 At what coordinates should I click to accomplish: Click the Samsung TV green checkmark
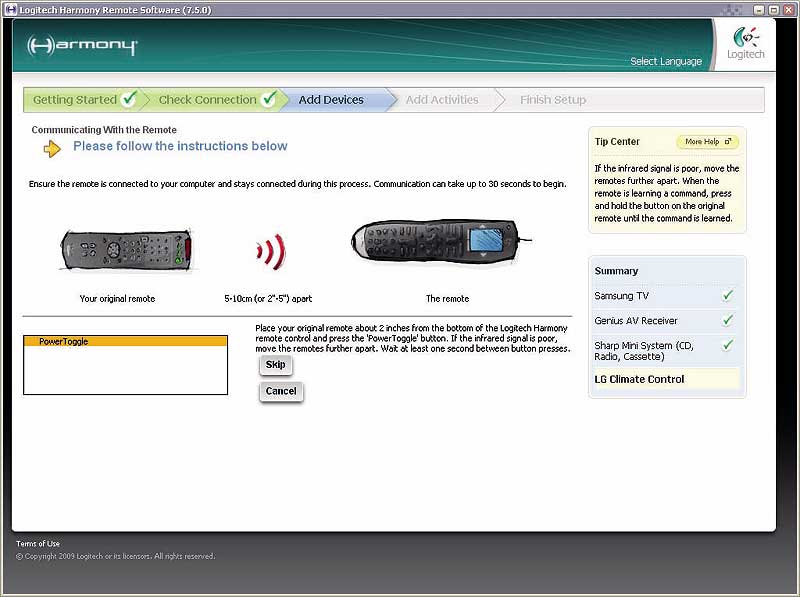[728, 295]
